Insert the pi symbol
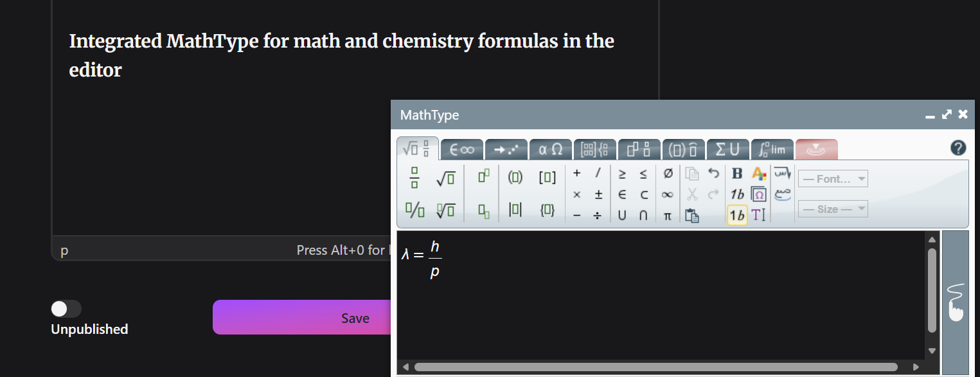Image resolution: width=980 pixels, height=377 pixels. [668, 216]
